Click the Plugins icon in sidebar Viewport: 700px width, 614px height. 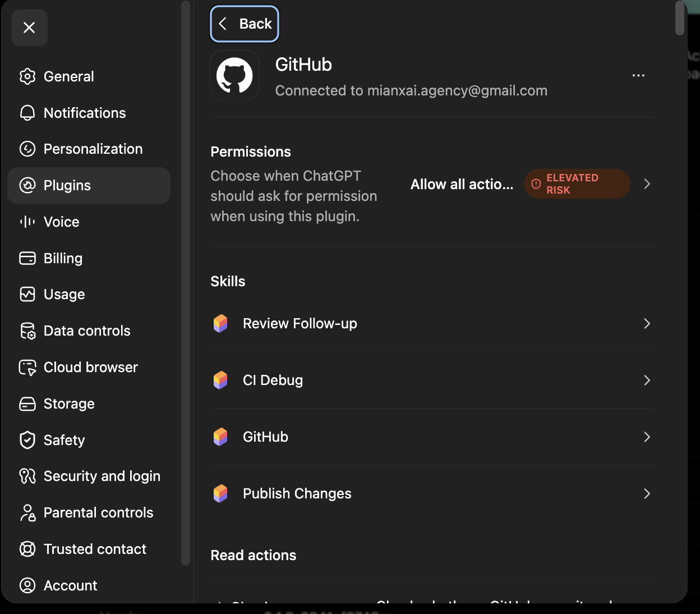coord(27,185)
